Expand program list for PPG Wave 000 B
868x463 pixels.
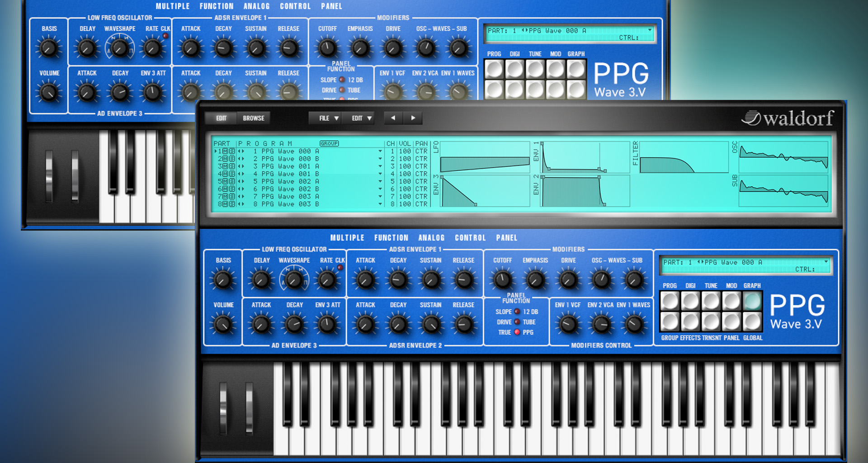point(380,159)
